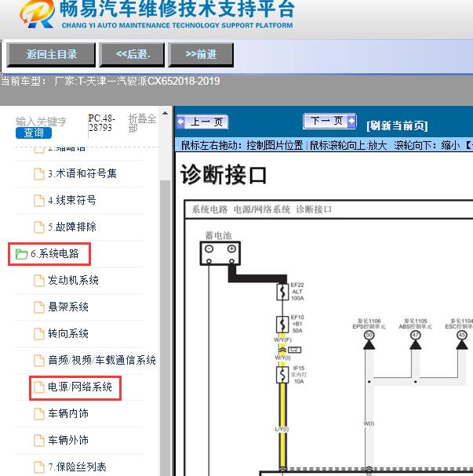This screenshot has width=473, height=476.
Task: Click green folder icon of 6.系统电路
Action: click(x=21, y=254)
